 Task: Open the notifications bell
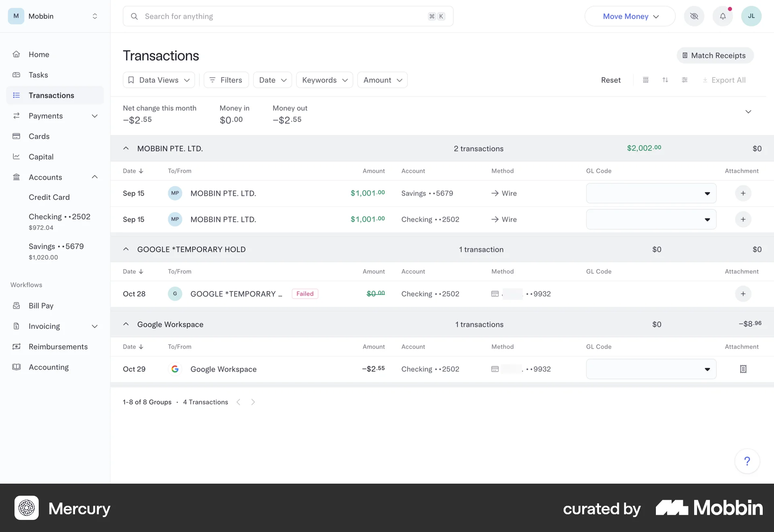tap(723, 16)
